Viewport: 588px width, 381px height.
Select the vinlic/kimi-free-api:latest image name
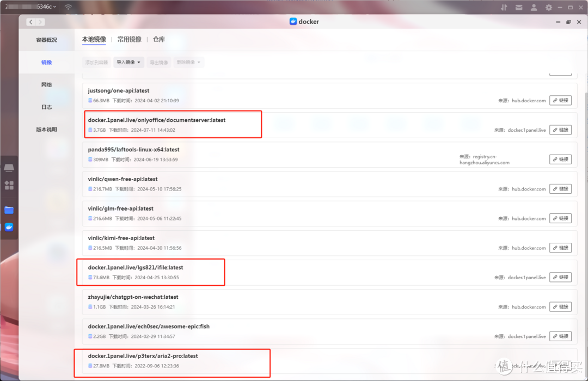pyautogui.click(x=121, y=238)
